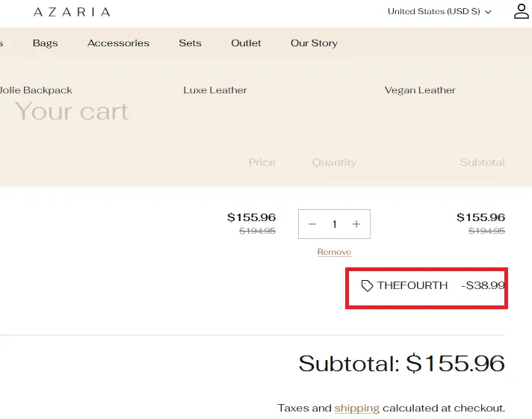Open the Accessories menu
Image resolution: width=532 pixels, height=419 pixels.
pos(118,43)
